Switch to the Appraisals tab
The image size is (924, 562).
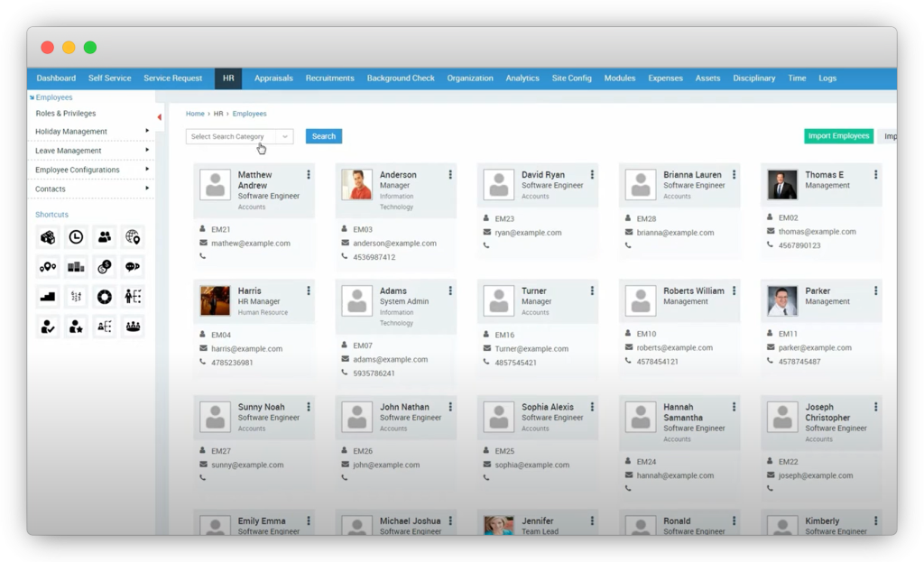click(273, 78)
